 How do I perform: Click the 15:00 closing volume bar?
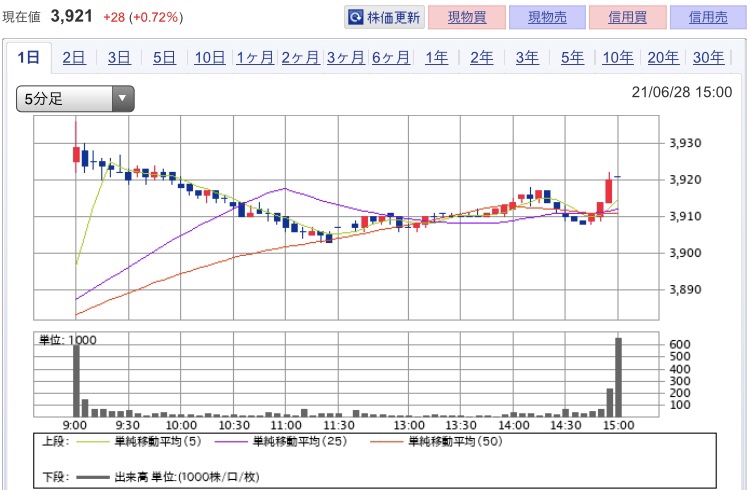click(618, 377)
